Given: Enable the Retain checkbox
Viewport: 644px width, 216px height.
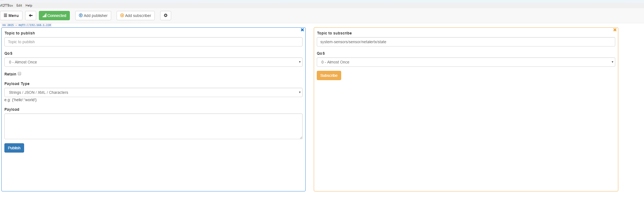Looking at the screenshot, I should click(19, 74).
